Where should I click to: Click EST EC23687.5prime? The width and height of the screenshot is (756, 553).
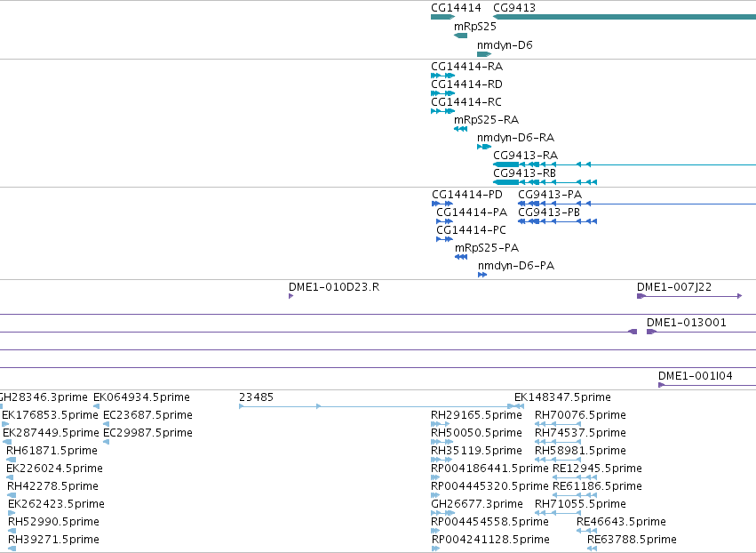click(x=147, y=415)
